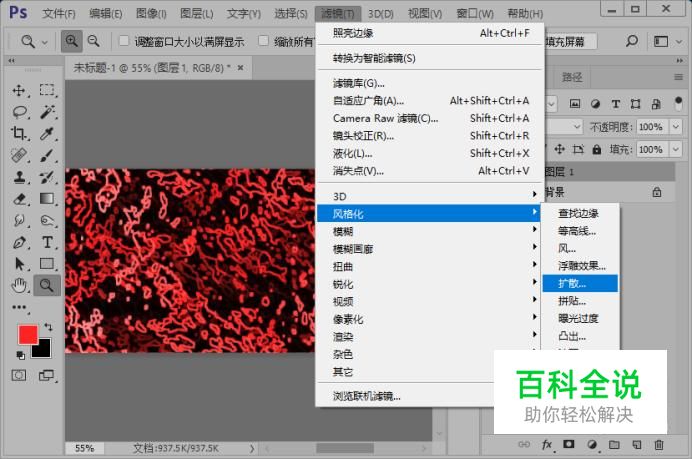Enable zoom all windows checkbox

[263, 41]
